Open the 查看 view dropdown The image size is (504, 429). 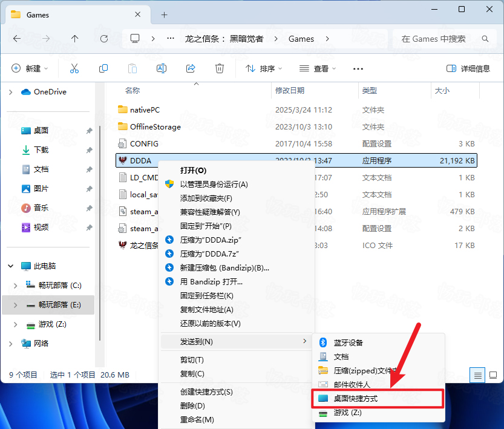pyautogui.click(x=318, y=68)
